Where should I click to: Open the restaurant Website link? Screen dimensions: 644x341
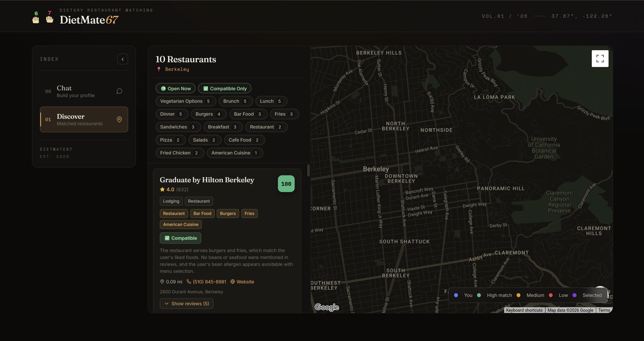point(242,282)
